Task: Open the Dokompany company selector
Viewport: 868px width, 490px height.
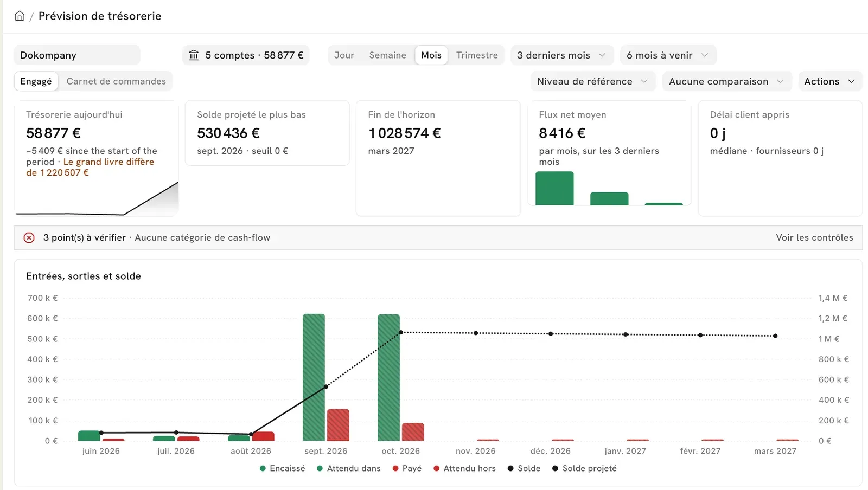Action: pos(77,55)
